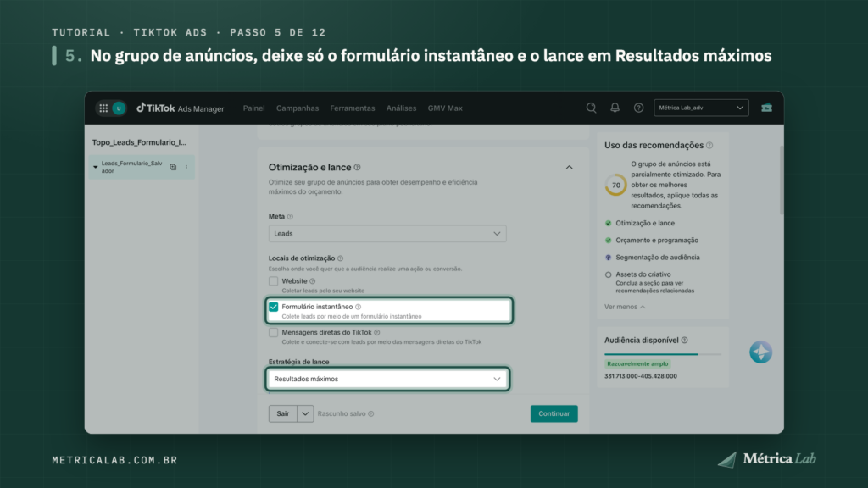Open the Otimização e lance recommendation
868x488 pixels.
(645, 223)
